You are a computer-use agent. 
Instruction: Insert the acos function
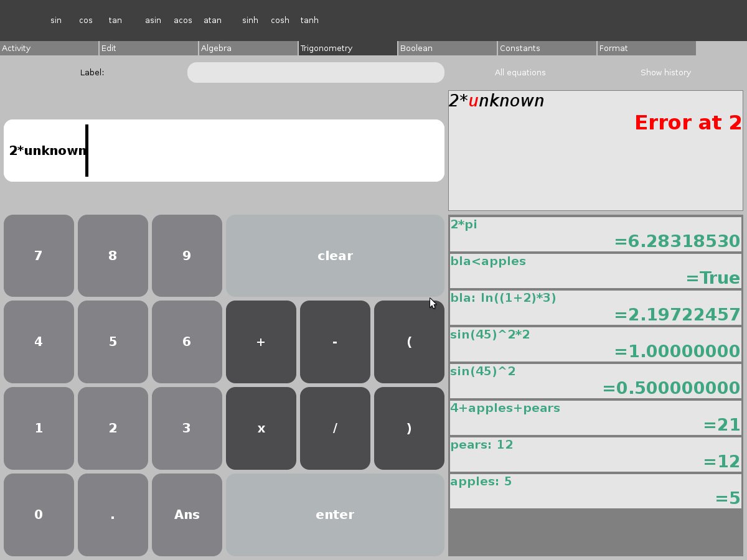(x=182, y=21)
